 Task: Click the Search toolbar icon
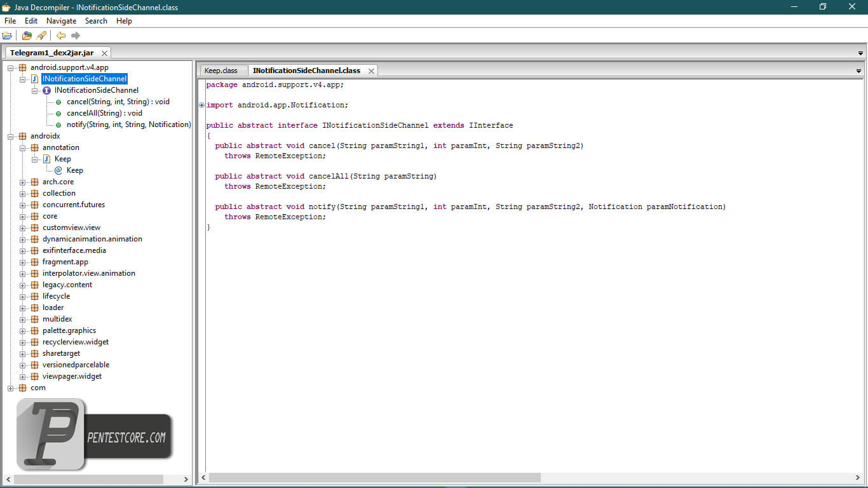[x=41, y=36]
